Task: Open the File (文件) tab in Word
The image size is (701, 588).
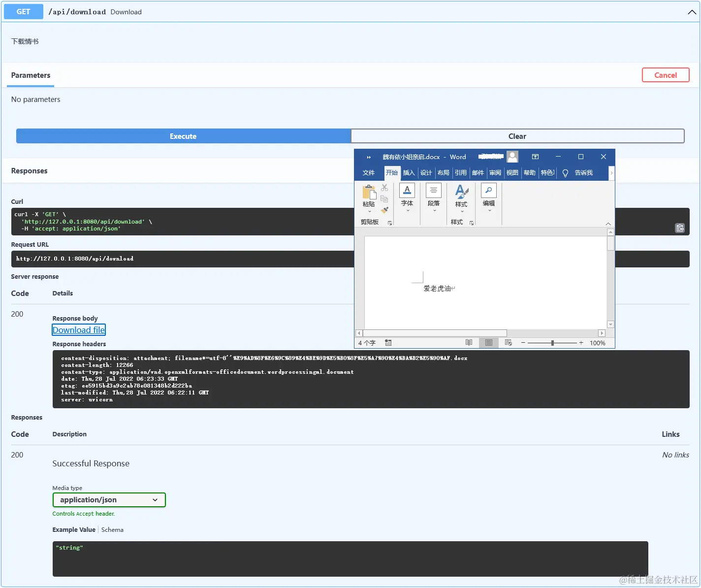Action: (x=369, y=173)
